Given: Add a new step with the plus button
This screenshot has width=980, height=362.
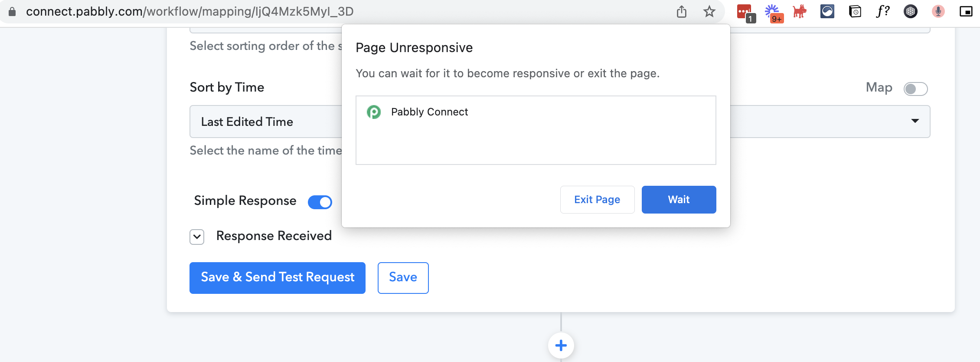Looking at the screenshot, I should click(561, 346).
